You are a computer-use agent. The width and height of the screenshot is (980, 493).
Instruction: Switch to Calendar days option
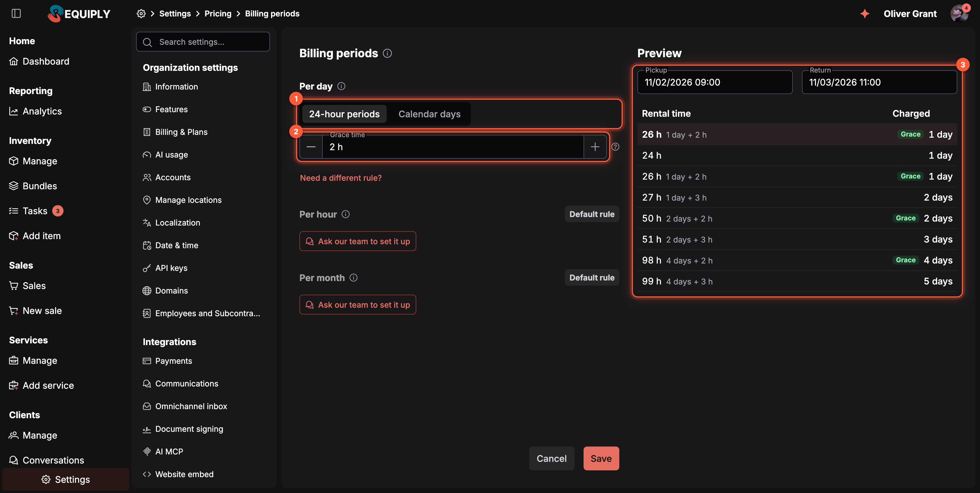[429, 114]
